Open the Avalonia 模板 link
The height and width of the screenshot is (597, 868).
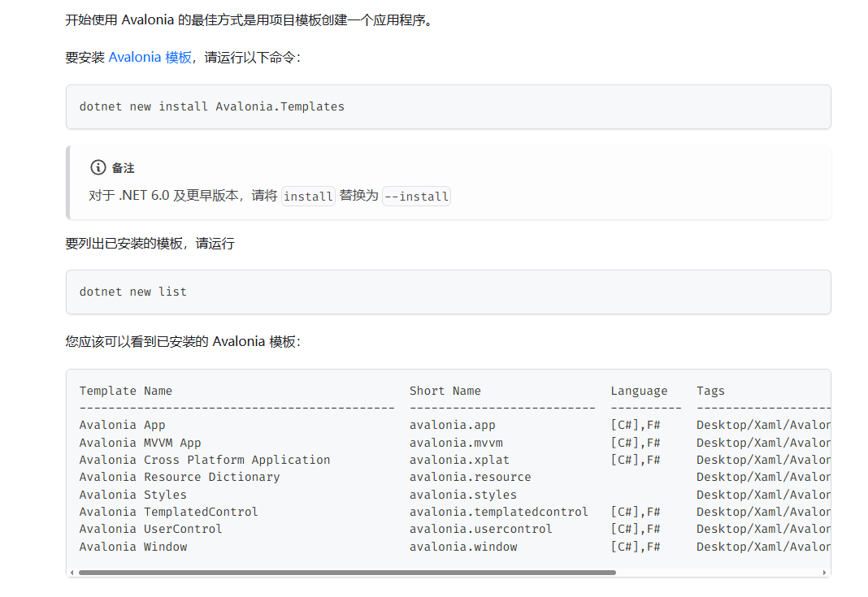coord(150,58)
